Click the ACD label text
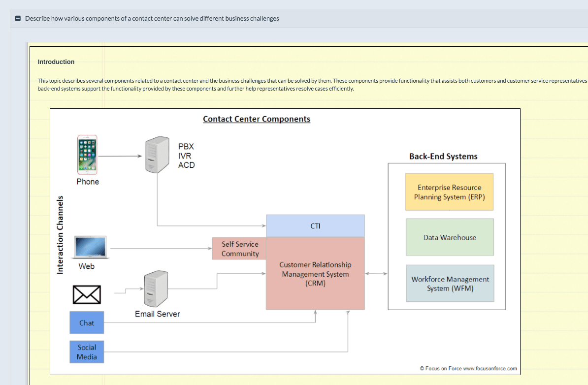This screenshot has height=385, width=588. click(186, 165)
